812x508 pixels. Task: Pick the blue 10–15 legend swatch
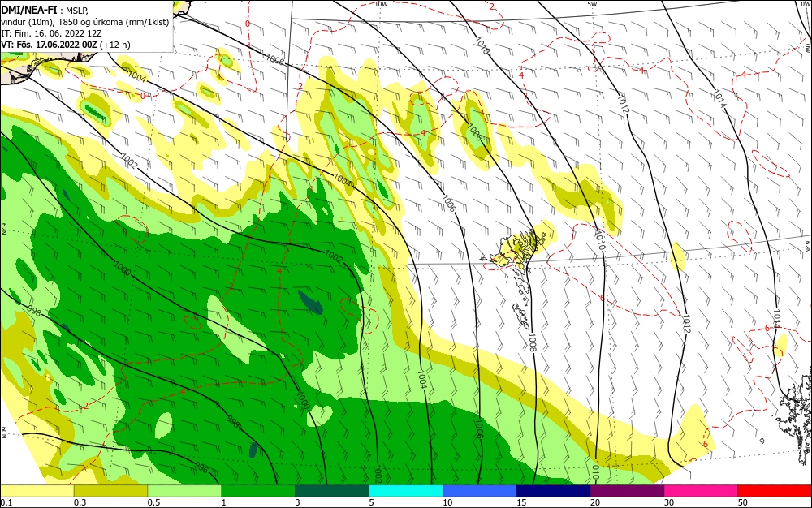tap(480, 491)
